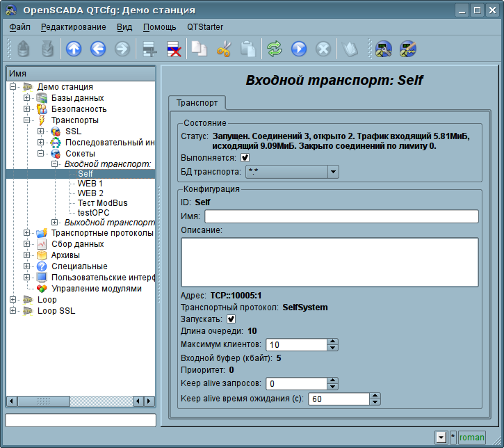Select the WEB 2 transport in tree
The width and height of the screenshot is (504, 448).
pos(90,193)
